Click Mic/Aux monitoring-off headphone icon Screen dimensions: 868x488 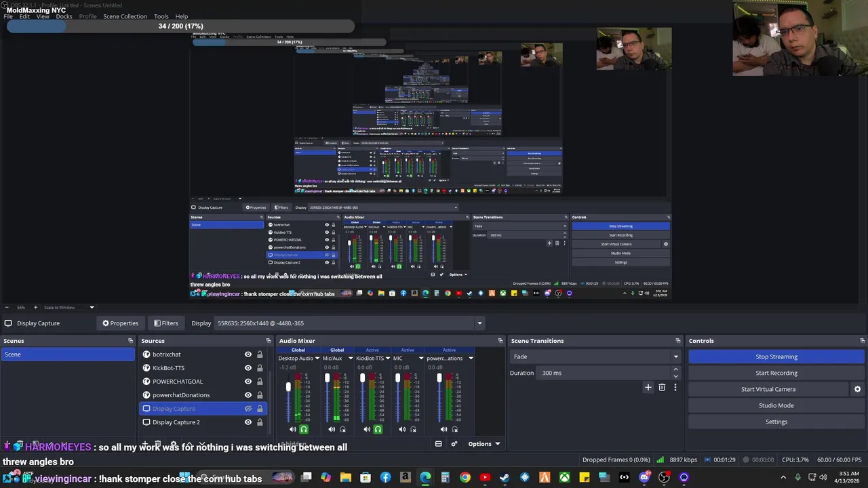[x=342, y=429]
